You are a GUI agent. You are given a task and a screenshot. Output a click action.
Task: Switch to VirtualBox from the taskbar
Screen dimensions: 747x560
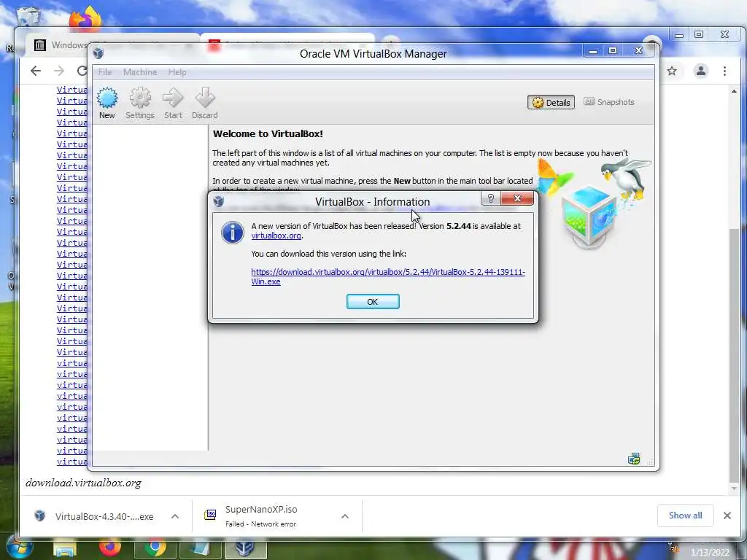pos(245,548)
